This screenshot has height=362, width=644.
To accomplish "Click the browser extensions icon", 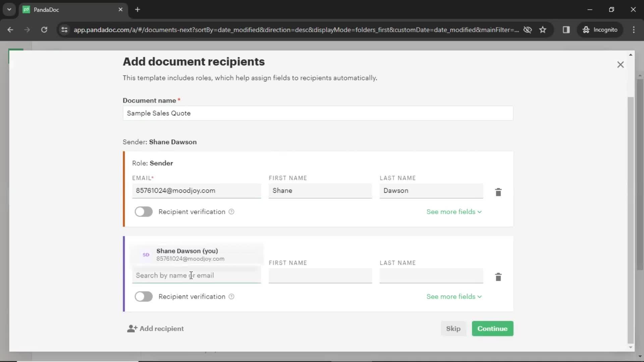I will (x=566, y=29).
